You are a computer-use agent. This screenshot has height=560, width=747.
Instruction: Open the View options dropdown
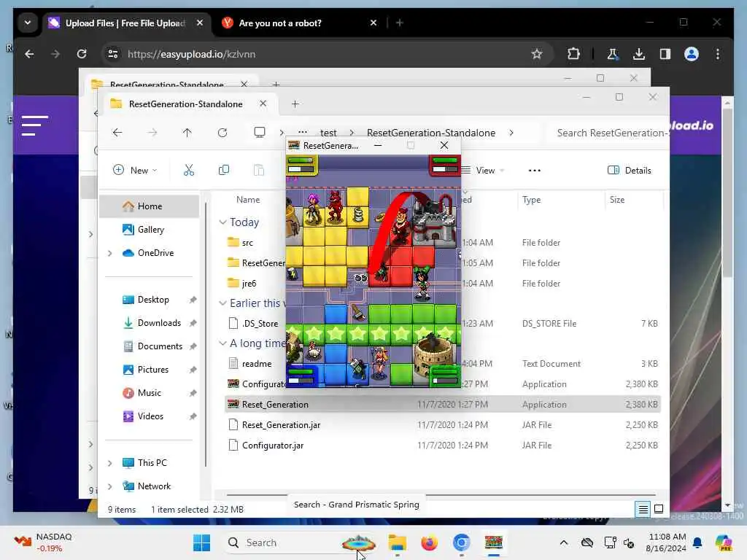[x=484, y=170]
